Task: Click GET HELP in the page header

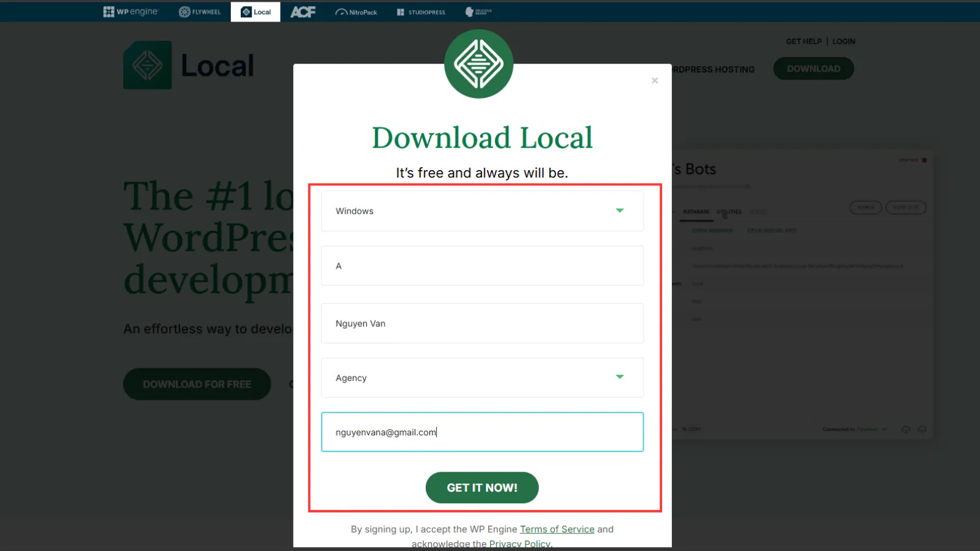Action: (804, 42)
